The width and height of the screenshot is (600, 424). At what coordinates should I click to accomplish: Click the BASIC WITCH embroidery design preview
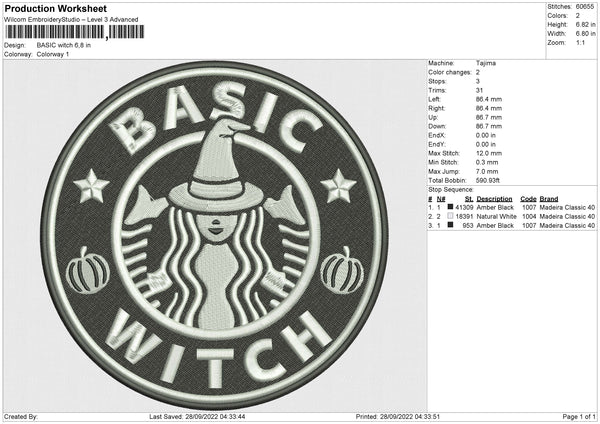point(215,235)
